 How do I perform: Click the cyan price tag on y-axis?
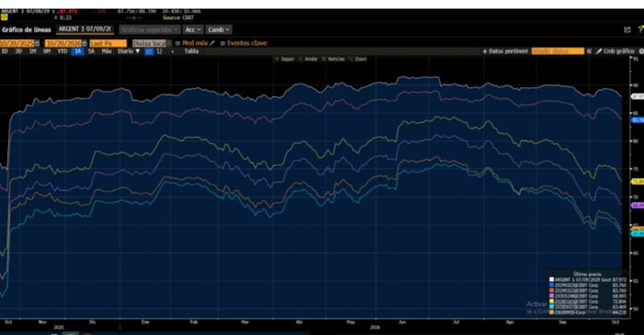(638, 234)
